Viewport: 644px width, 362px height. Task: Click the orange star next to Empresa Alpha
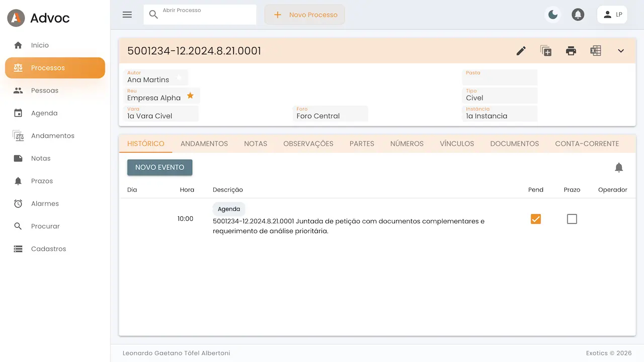190,96
